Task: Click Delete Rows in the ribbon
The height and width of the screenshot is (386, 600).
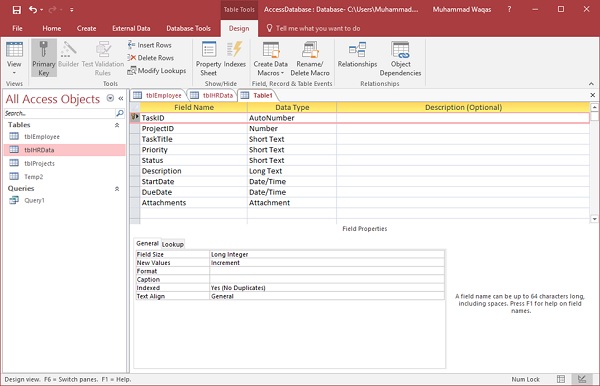Action: [150, 58]
